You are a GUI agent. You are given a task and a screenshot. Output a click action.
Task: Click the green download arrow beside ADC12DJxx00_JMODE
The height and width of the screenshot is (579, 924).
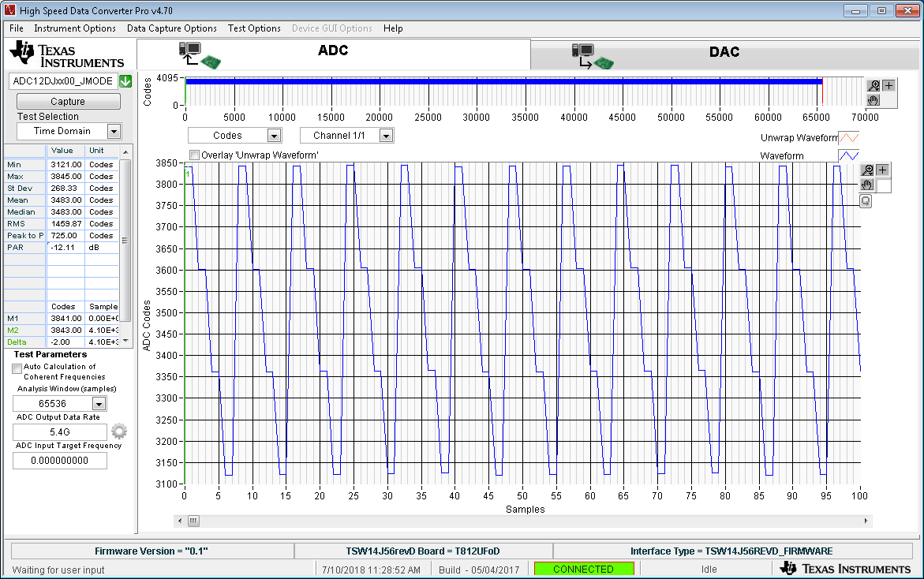pos(125,81)
